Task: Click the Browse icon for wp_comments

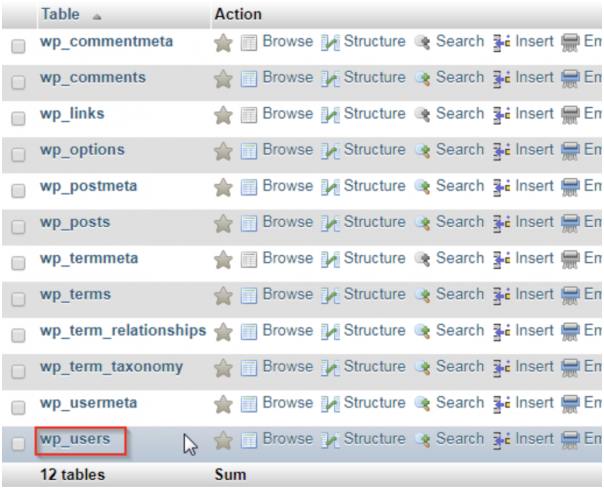Action: [x=249, y=79]
